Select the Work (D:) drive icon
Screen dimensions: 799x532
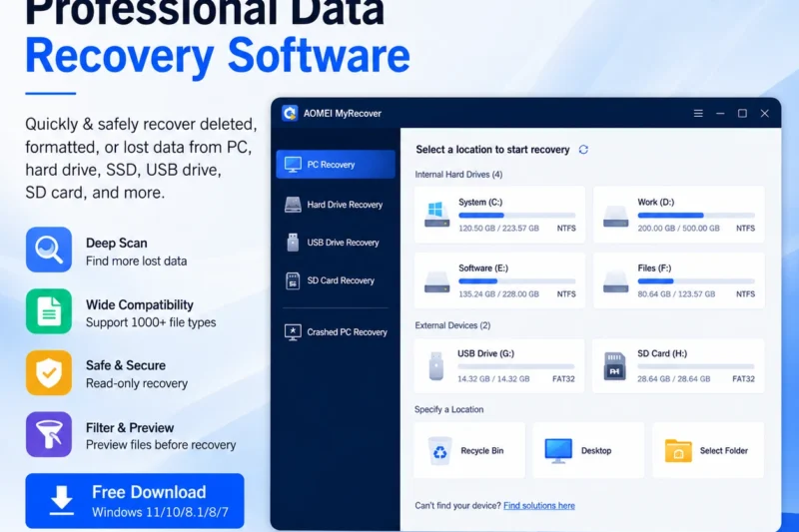click(615, 217)
